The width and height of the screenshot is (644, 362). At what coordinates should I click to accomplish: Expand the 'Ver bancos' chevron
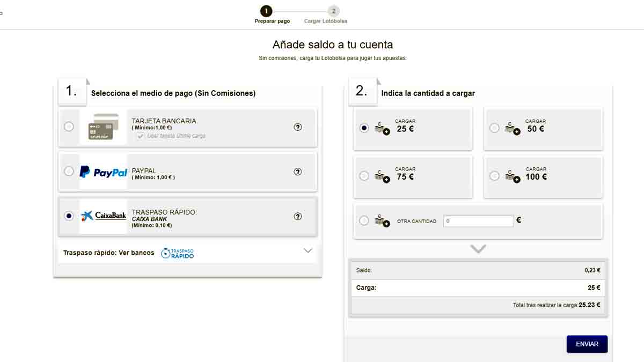(x=308, y=250)
